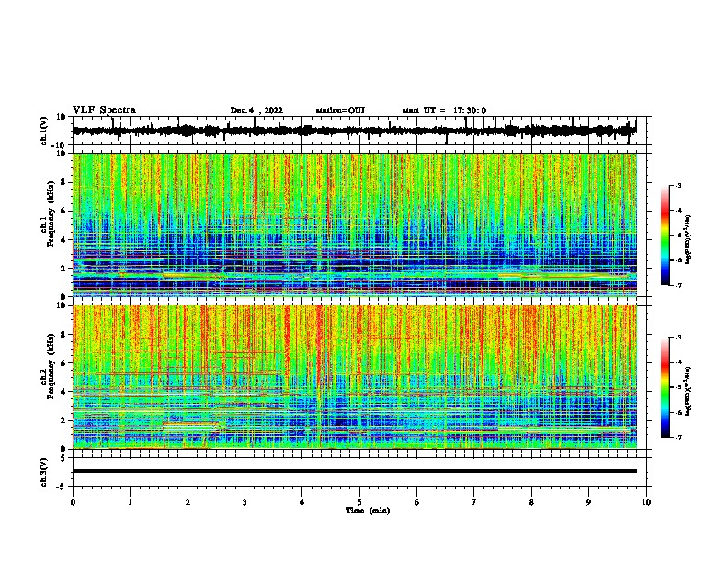Click the "station=OUI" header label
This screenshot has width=728, height=563.
click(x=340, y=110)
